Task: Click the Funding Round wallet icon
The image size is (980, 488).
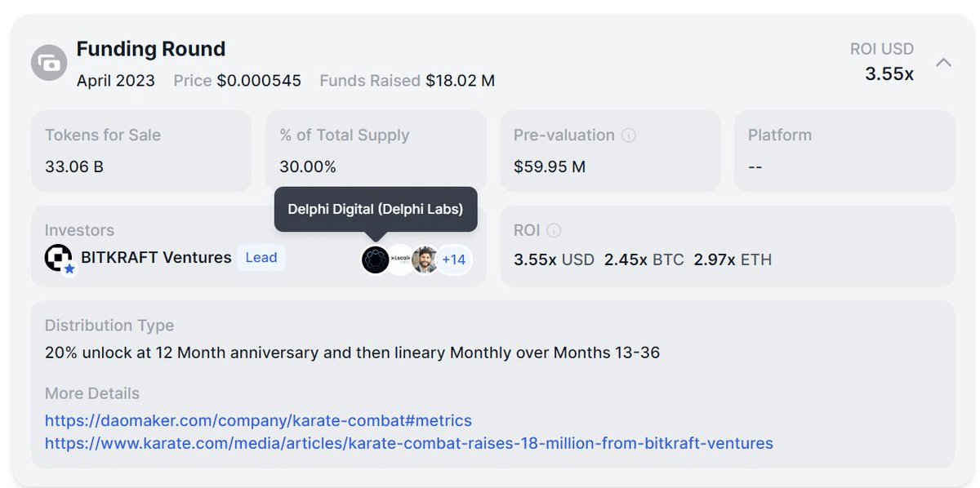Action: click(x=48, y=63)
